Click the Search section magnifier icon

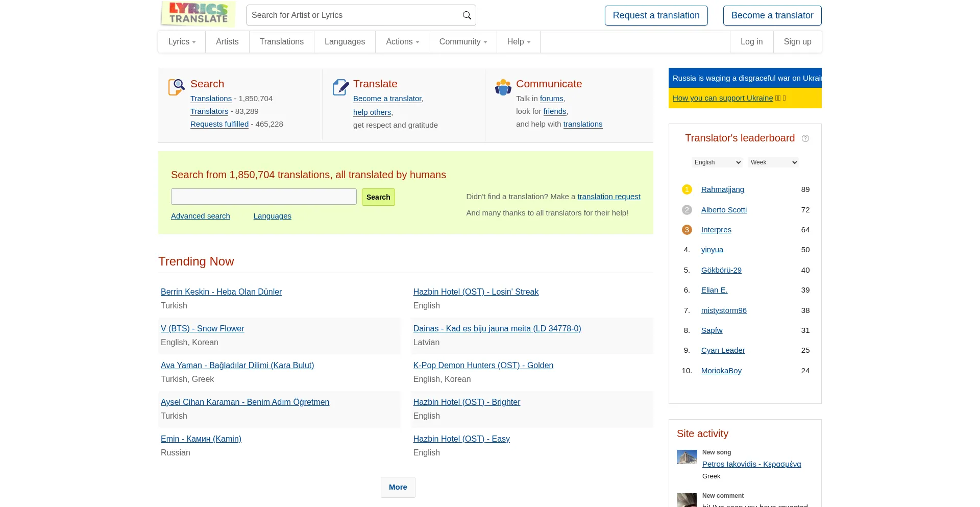click(x=176, y=87)
